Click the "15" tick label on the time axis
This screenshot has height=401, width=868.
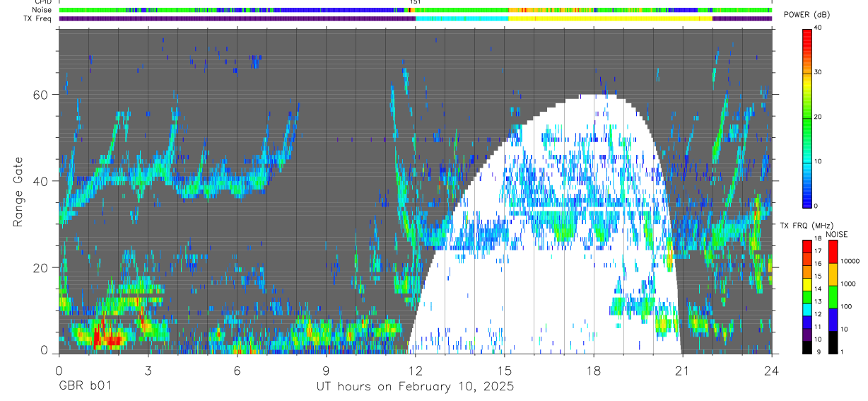coord(505,371)
